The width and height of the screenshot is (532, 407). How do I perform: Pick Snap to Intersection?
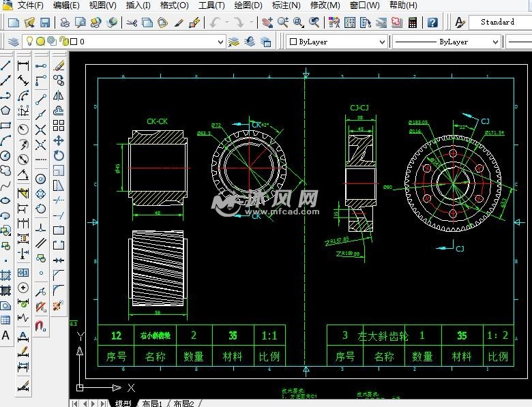click(x=41, y=130)
